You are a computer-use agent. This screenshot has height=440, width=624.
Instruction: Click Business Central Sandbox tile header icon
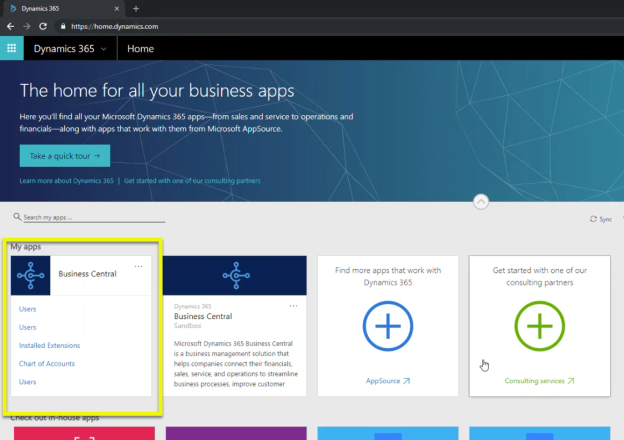(236, 275)
